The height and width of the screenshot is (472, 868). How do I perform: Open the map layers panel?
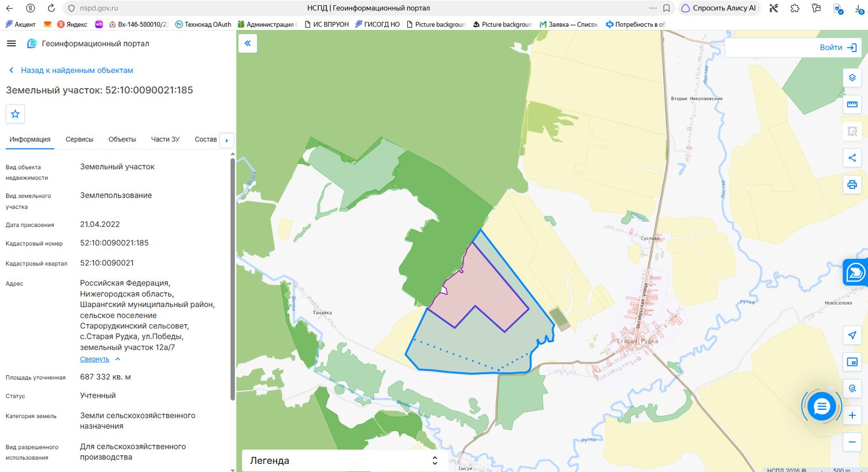(852, 78)
